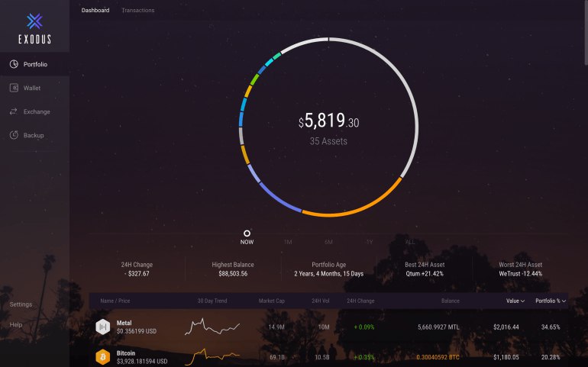Viewport: 588px width, 367px height.
Task: Select the 1Y timeline range
Action: tap(370, 242)
